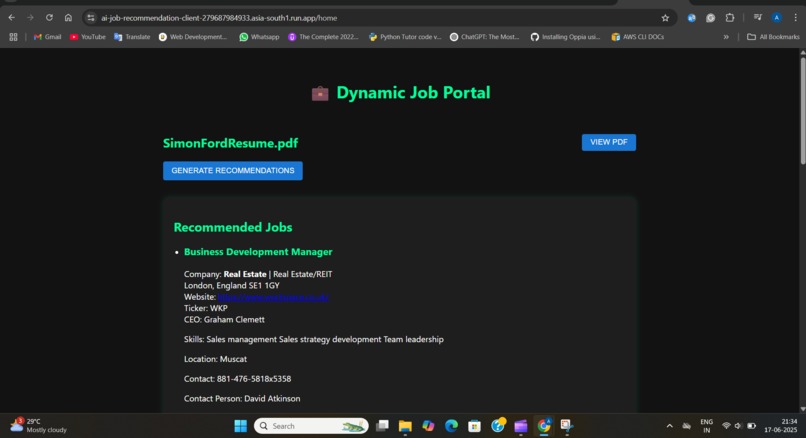806x438 pixels.
Task: Open the weather widget showing 29°C
Action: tap(39, 426)
